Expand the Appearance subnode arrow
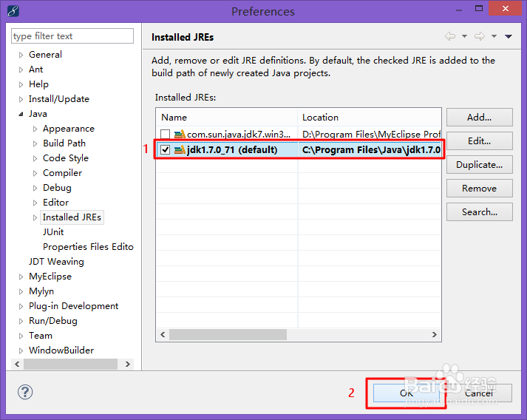The image size is (527, 420). 35,129
